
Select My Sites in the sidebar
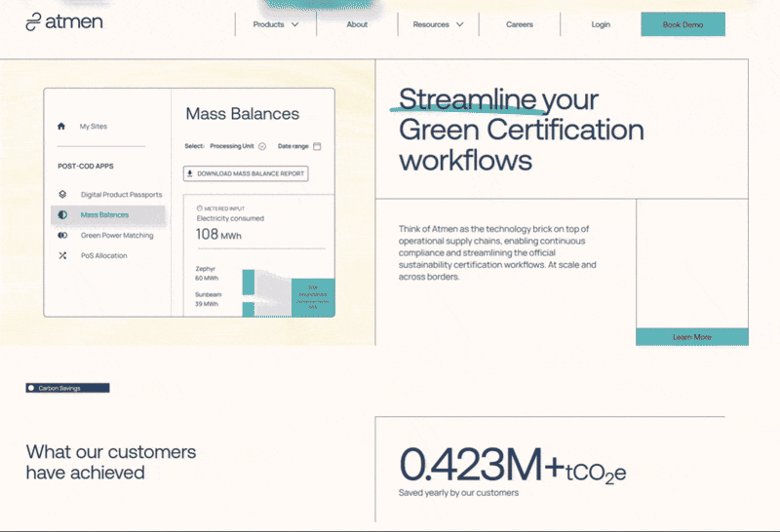(94, 127)
